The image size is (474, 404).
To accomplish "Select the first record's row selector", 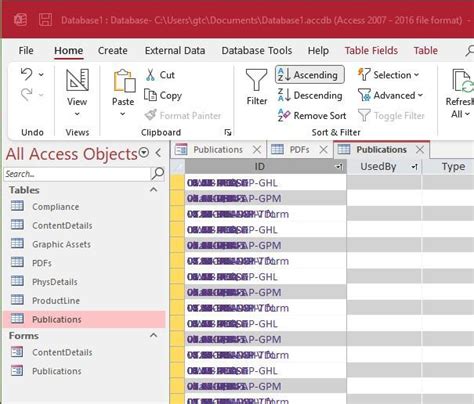I will pyautogui.click(x=177, y=182).
